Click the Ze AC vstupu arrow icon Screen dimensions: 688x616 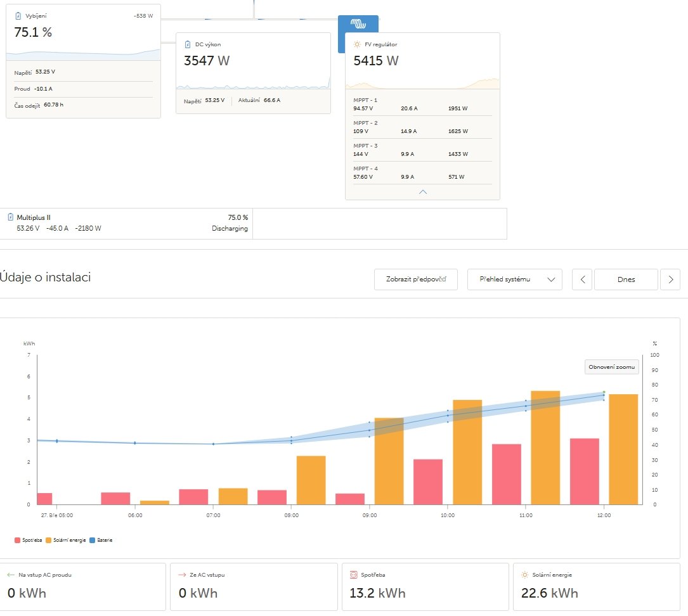(x=183, y=575)
